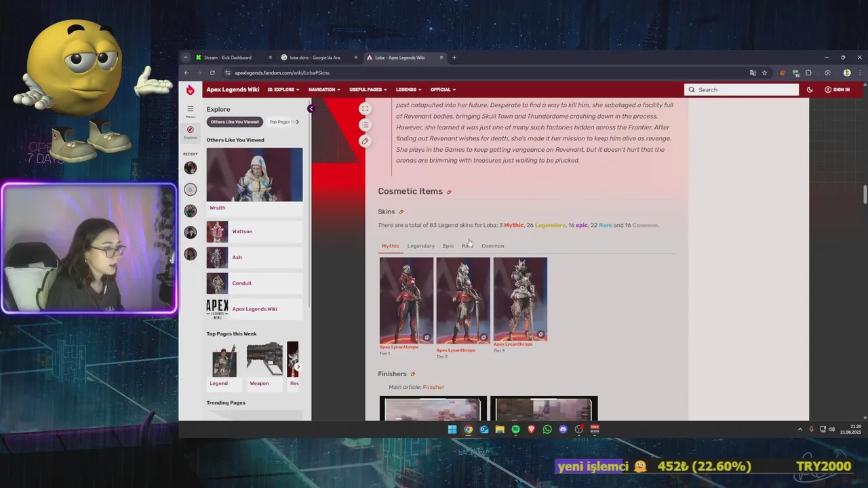Viewport: 868px width, 488px height.
Task: Open the tab search dropdown arrow
Action: pos(186,58)
